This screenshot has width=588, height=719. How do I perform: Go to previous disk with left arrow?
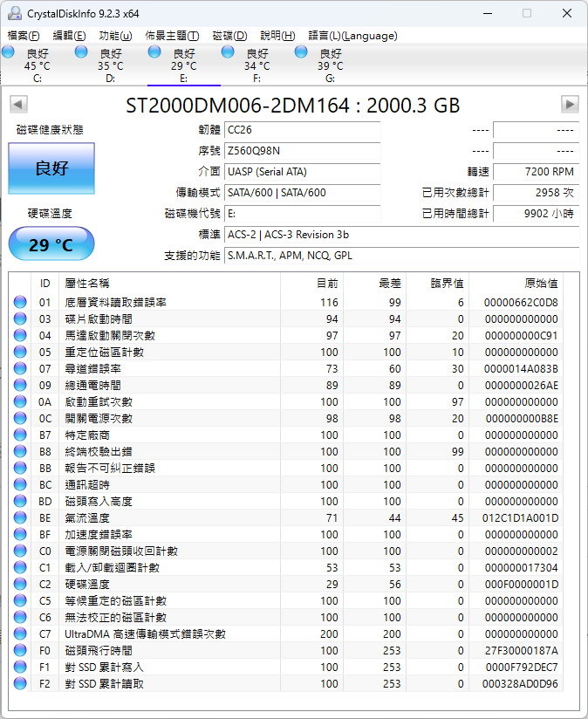tap(18, 105)
